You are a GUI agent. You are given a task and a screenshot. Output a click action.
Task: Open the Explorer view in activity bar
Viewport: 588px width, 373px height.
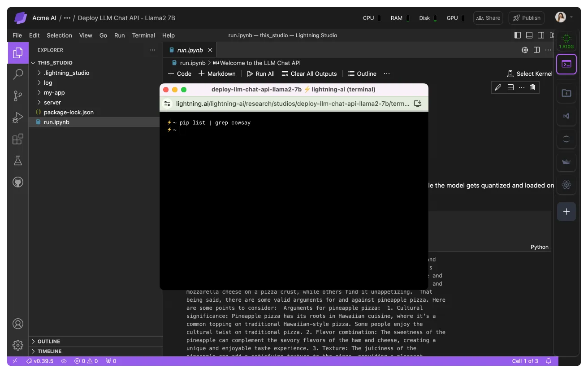18,53
